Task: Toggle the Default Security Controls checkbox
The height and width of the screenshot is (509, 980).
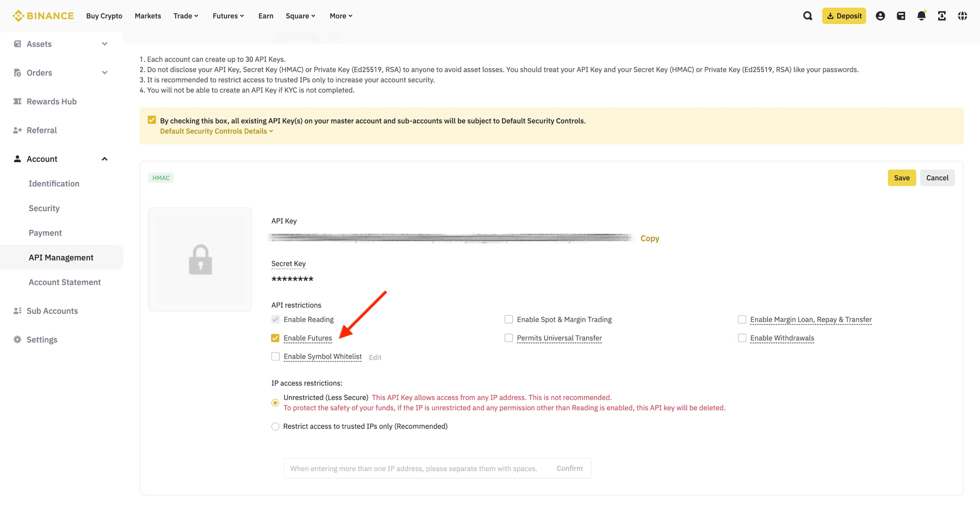Action: [x=152, y=120]
